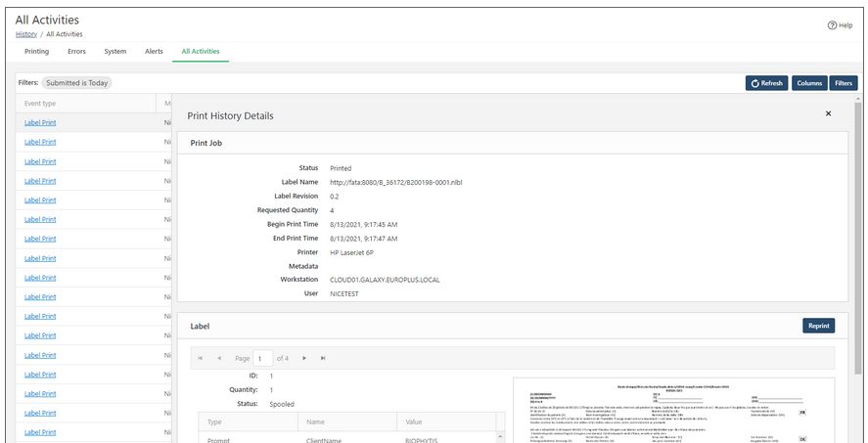The height and width of the screenshot is (443, 868).
Task: Jump to last label page
Action: (x=323, y=358)
